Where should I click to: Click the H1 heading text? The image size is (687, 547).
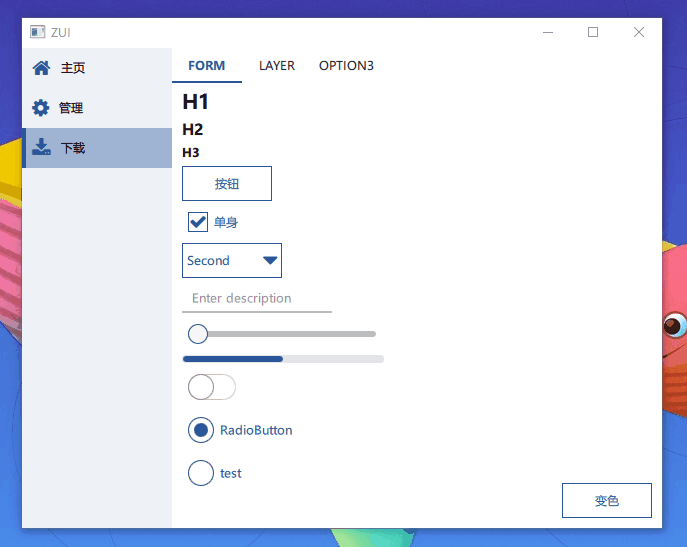[x=195, y=102]
